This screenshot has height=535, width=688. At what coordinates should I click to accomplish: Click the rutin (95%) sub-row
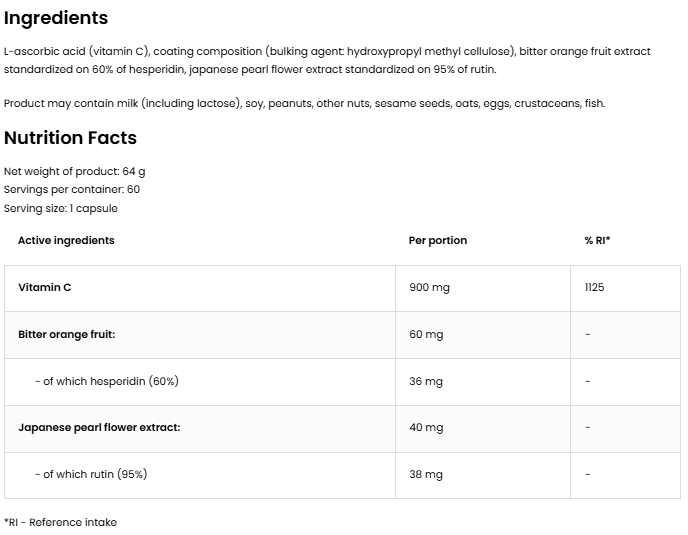(x=97, y=474)
